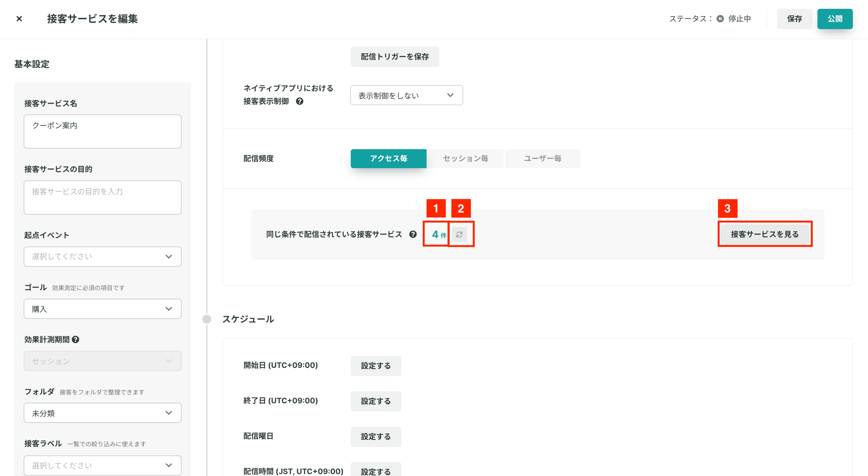Click 設定する for 配信曜日
Screen dimensions: 868x476
click(376, 436)
